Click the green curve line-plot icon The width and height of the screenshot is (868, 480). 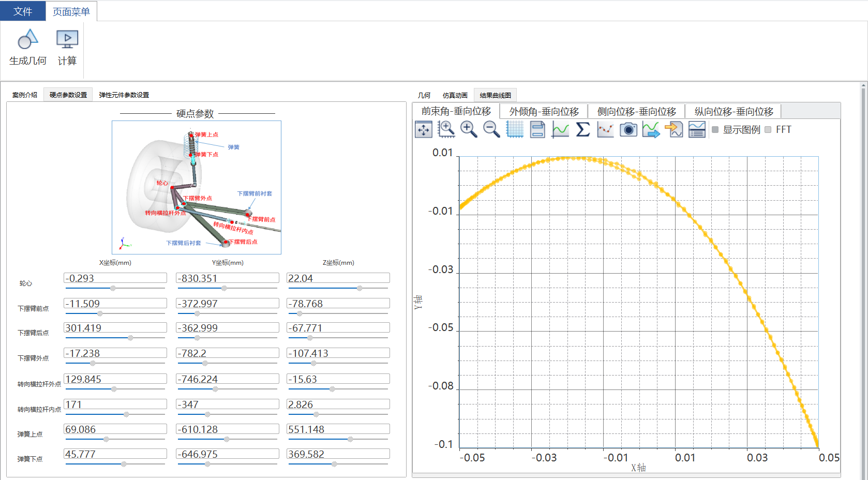coord(560,129)
